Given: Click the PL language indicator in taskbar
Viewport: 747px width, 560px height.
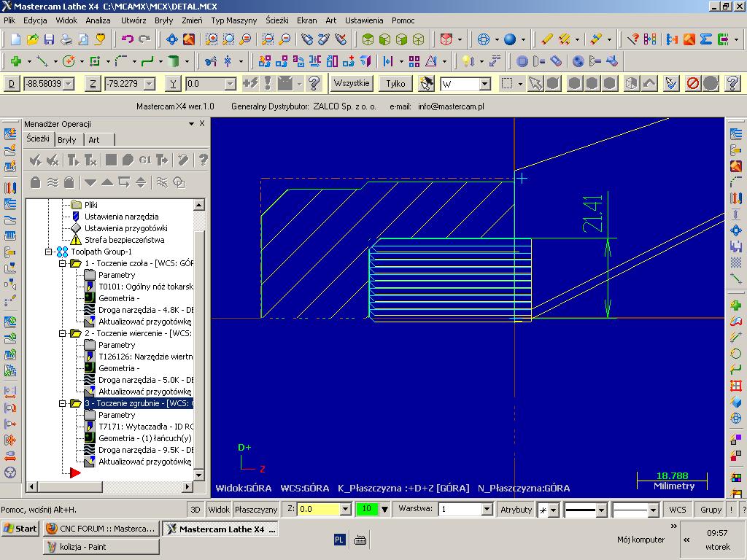Looking at the screenshot, I should 339,540.
